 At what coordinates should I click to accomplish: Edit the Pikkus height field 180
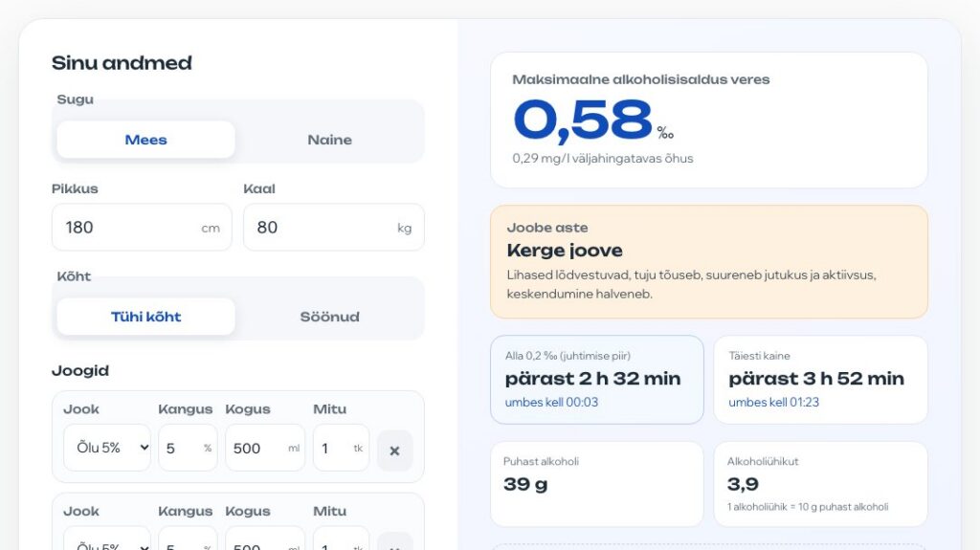pos(142,227)
